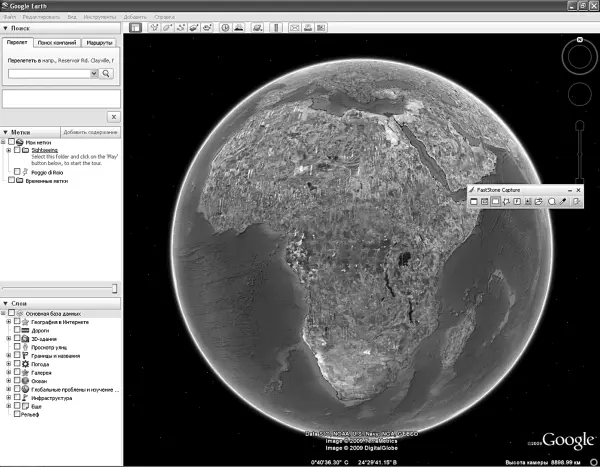
Task: Click the search magnifier button
Action: pos(106,73)
